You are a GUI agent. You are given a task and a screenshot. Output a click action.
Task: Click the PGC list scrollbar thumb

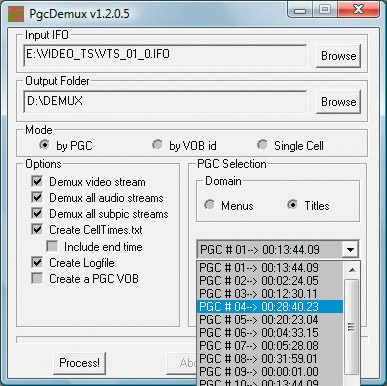(x=352, y=327)
